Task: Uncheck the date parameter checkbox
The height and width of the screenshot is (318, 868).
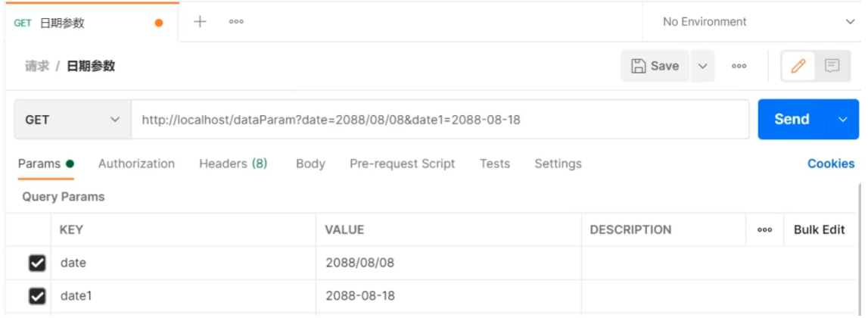Action: (x=36, y=263)
